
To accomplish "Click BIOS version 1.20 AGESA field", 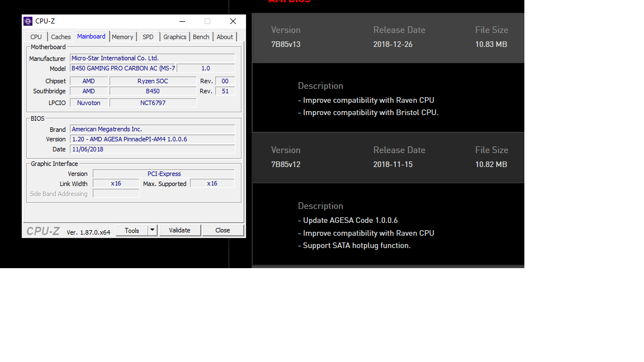I will point(153,139).
